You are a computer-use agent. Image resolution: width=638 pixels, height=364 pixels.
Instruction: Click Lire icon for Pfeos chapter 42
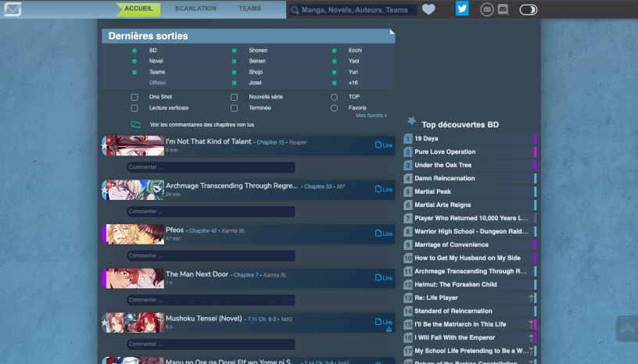tap(383, 234)
